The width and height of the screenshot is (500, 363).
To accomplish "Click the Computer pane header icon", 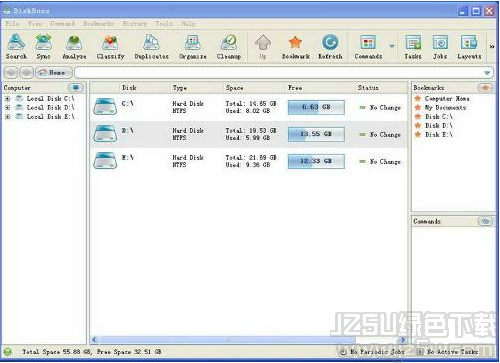I will tap(76, 88).
